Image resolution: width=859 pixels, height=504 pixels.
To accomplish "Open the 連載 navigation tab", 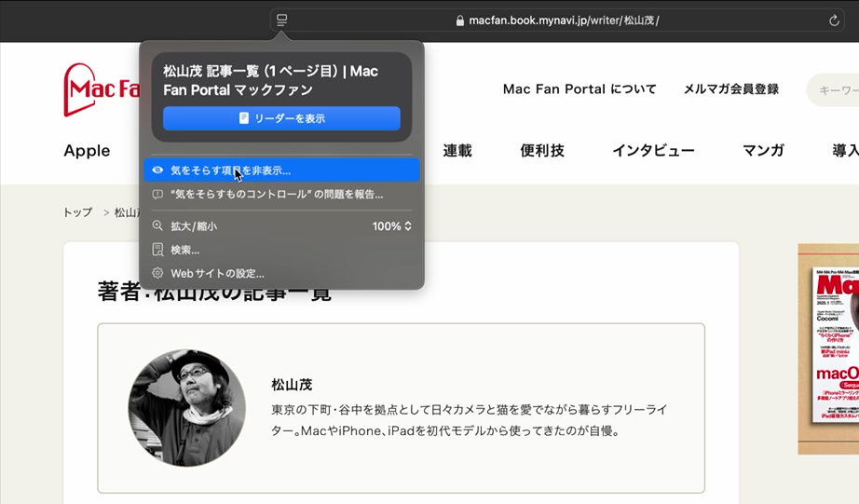I will click(x=457, y=151).
